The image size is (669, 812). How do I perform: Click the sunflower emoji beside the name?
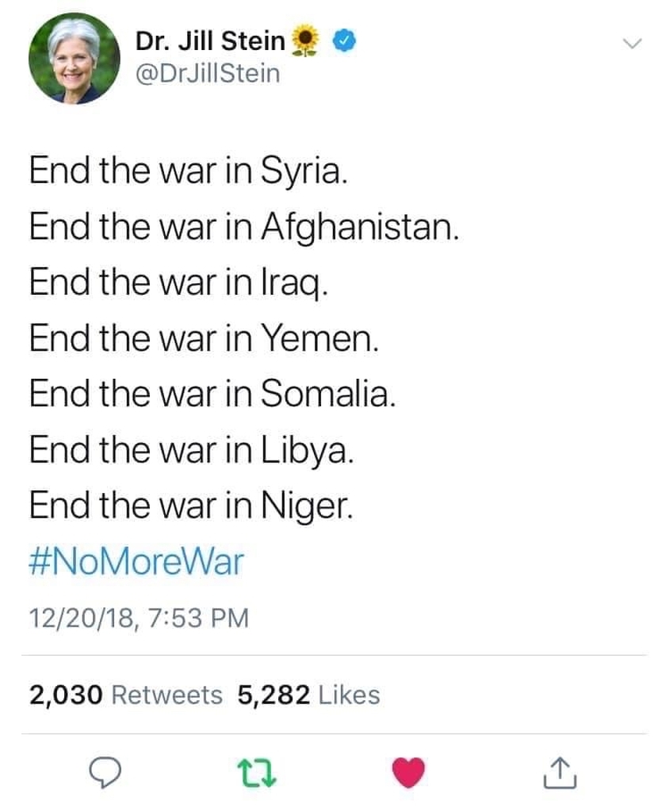tap(306, 41)
